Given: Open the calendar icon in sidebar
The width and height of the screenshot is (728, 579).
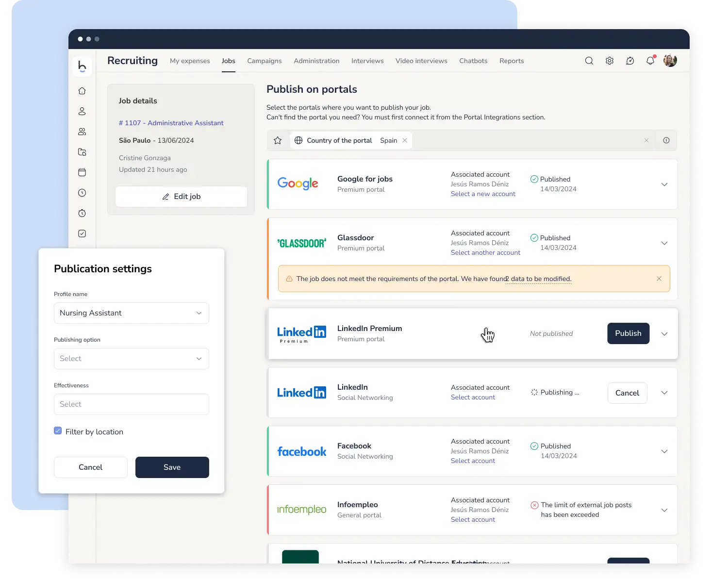Looking at the screenshot, I should 82,172.
